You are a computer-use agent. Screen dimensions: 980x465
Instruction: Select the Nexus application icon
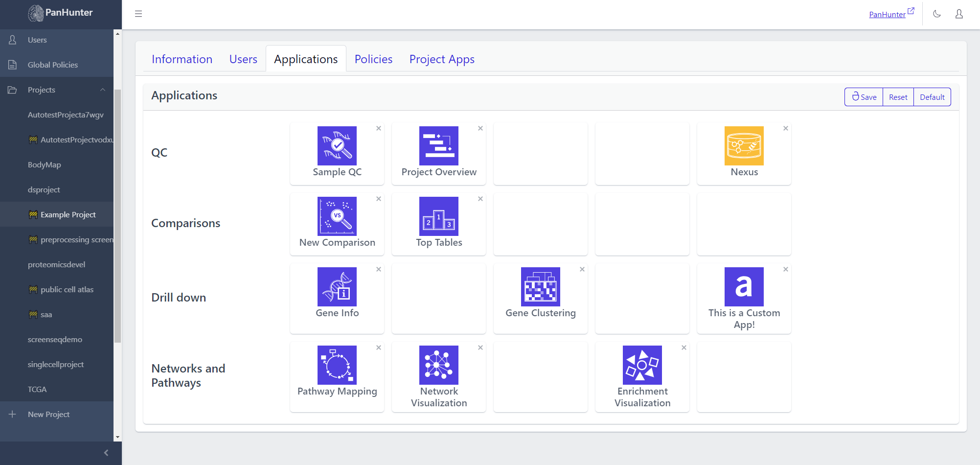pyautogui.click(x=744, y=146)
